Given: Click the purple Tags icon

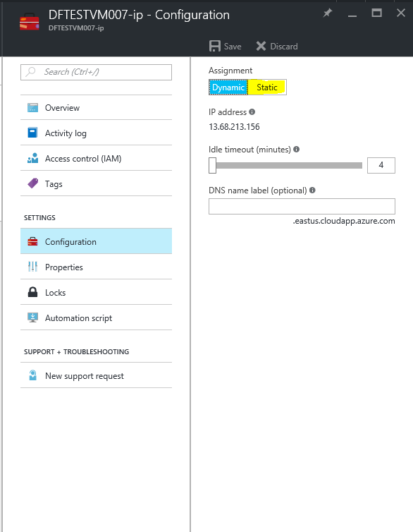Looking at the screenshot, I should [x=33, y=183].
